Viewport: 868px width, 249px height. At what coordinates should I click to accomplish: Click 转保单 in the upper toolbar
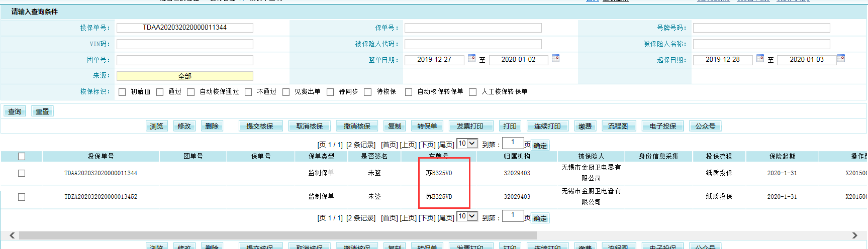(x=427, y=126)
